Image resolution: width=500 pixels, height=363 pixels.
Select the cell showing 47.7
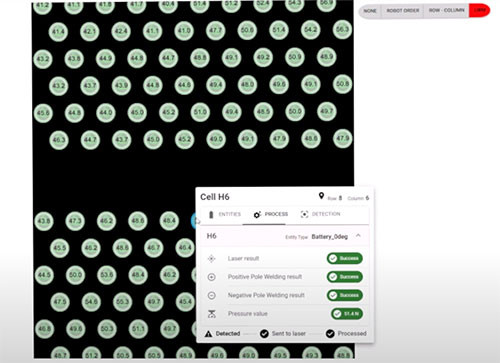(215, 30)
